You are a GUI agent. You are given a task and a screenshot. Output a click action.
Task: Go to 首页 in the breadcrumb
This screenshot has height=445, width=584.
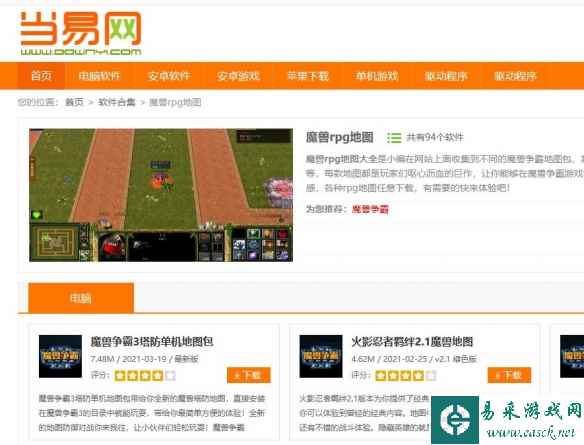point(74,102)
